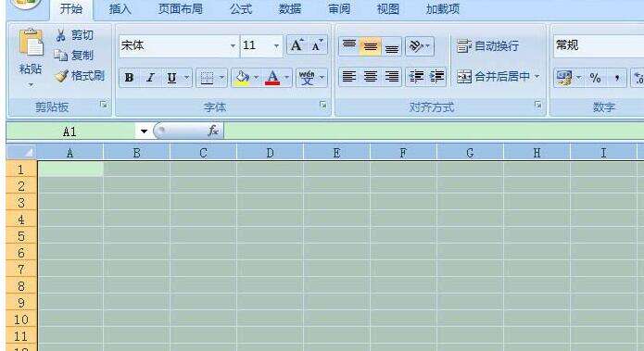Show phonetic guide wén icon
The image size is (644, 351).
pos(307,78)
